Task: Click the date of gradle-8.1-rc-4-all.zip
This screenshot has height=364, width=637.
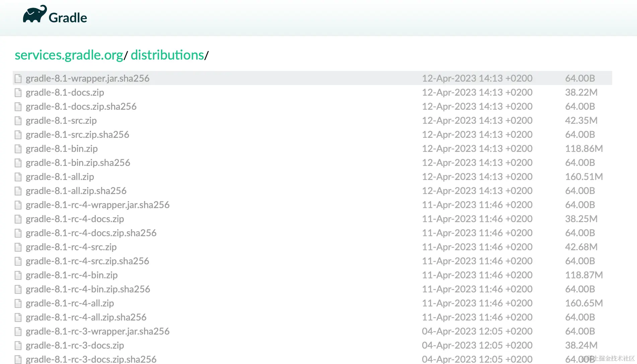Action: pyautogui.click(x=477, y=303)
